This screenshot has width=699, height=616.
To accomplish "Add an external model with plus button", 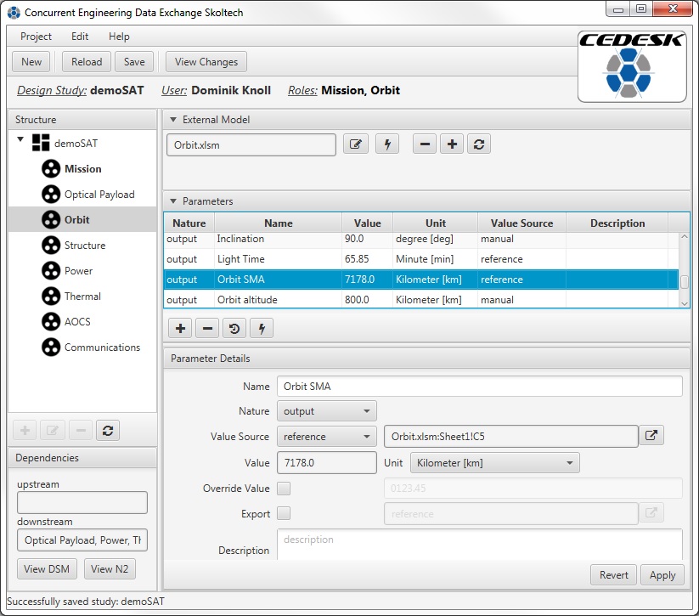I will pos(452,144).
